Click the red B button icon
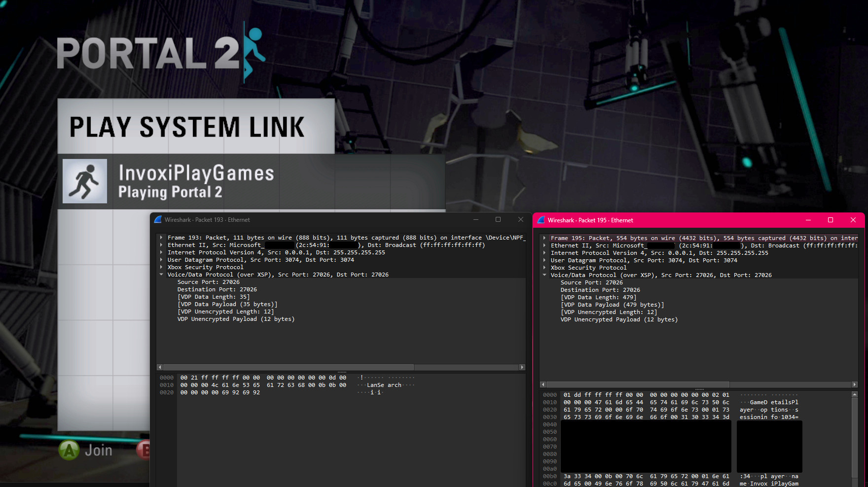The height and width of the screenshot is (487, 868). tap(145, 450)
